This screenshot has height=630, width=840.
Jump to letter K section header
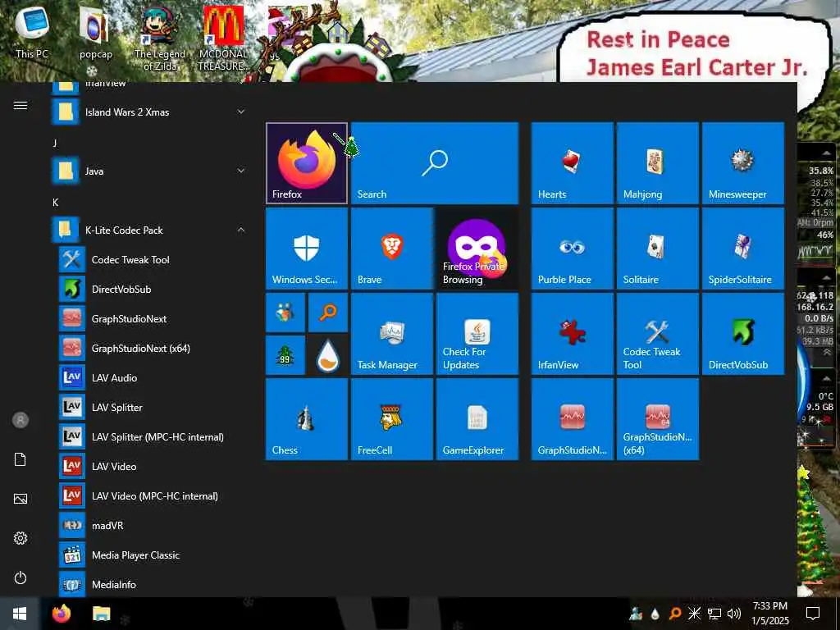point(55,202)
